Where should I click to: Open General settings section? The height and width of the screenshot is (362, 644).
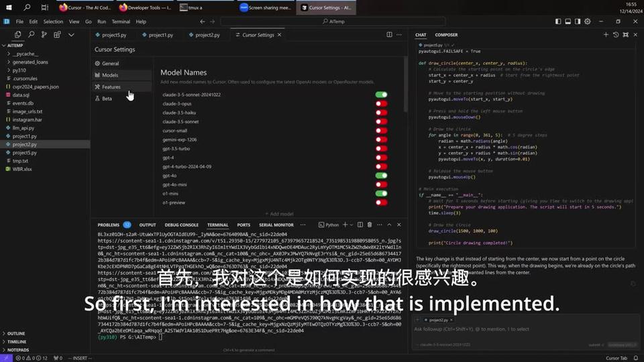122,63
